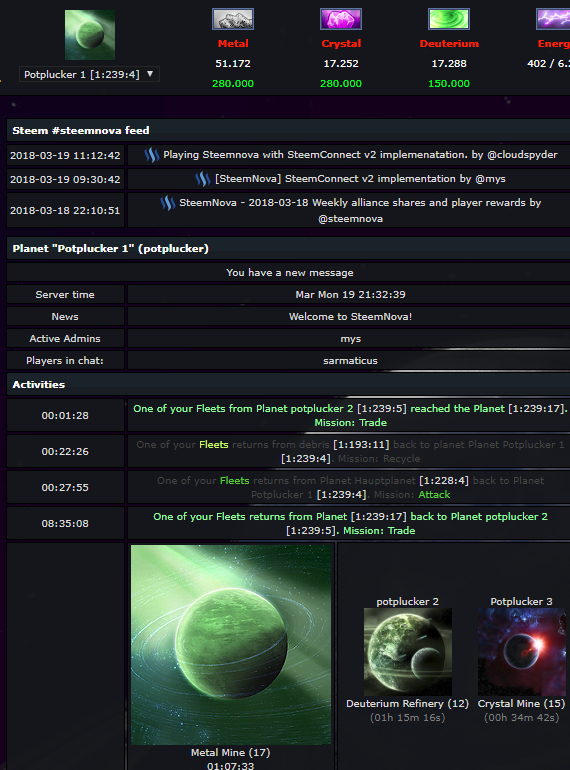Open post 'Playing Steemnova with SteemConnect v2'
The height and width of the screenshot is (770, 570).
(x=360, y=155)
